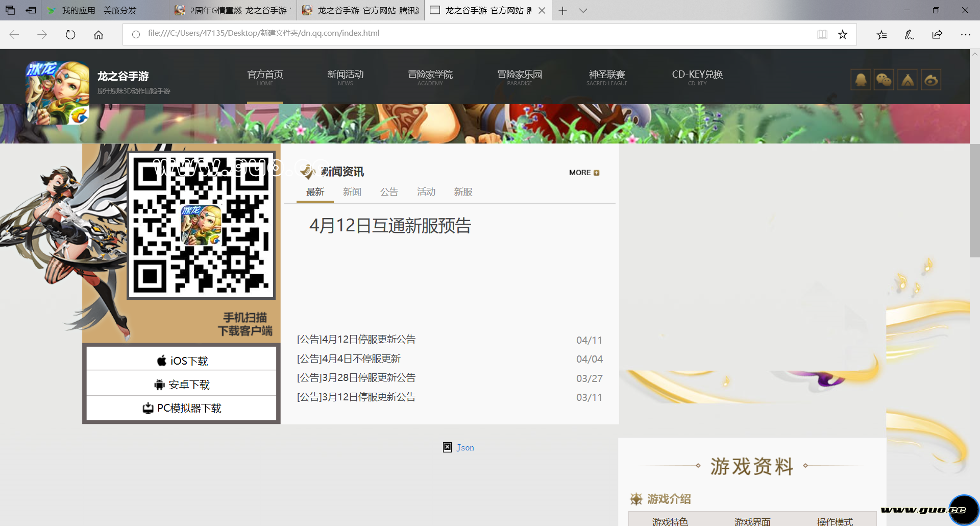Switch to 我的应用 - 美廉分发 tab
Viewport: 980px width, 526px height.
(x=105, y=10)
